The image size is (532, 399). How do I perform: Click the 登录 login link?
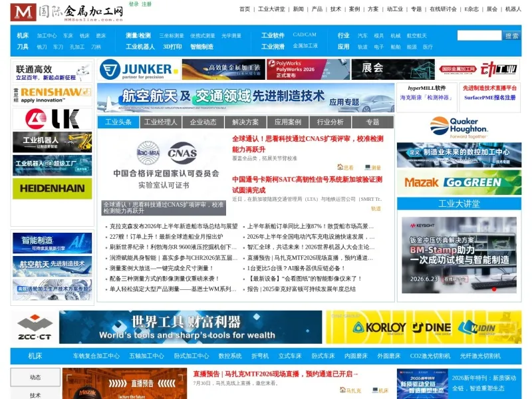(134, 4)
